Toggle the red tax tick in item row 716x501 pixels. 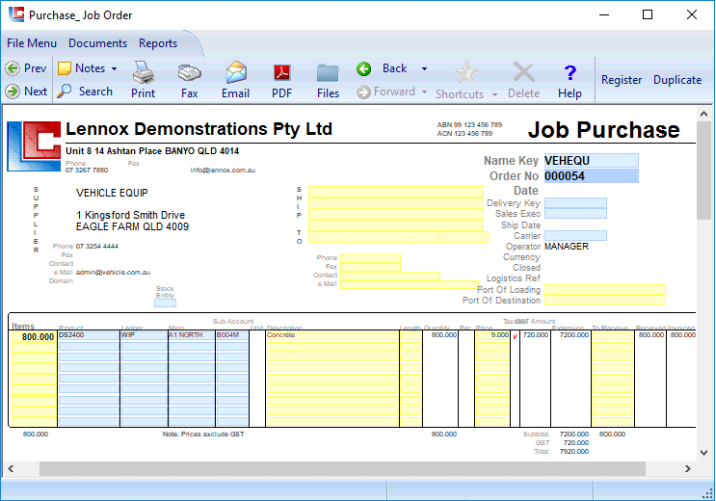(x=515, y=337)
